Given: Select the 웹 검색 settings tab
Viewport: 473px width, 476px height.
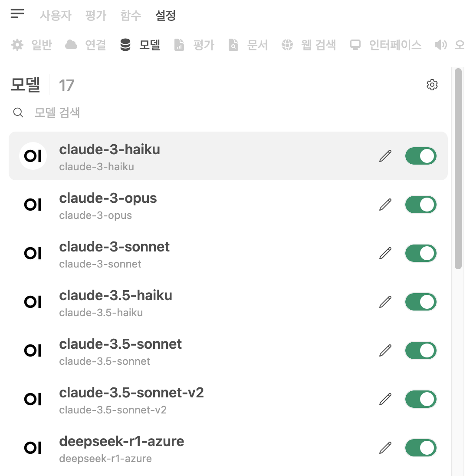Looking at the screenshot, I should pyautogui.click(x=309, y=45).
